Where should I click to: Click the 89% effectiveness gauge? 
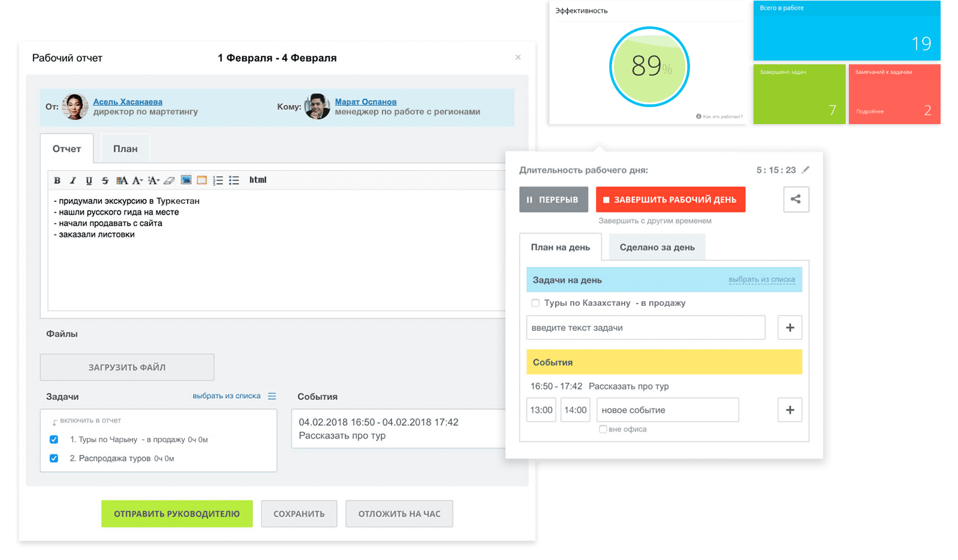tap(649, 67)
